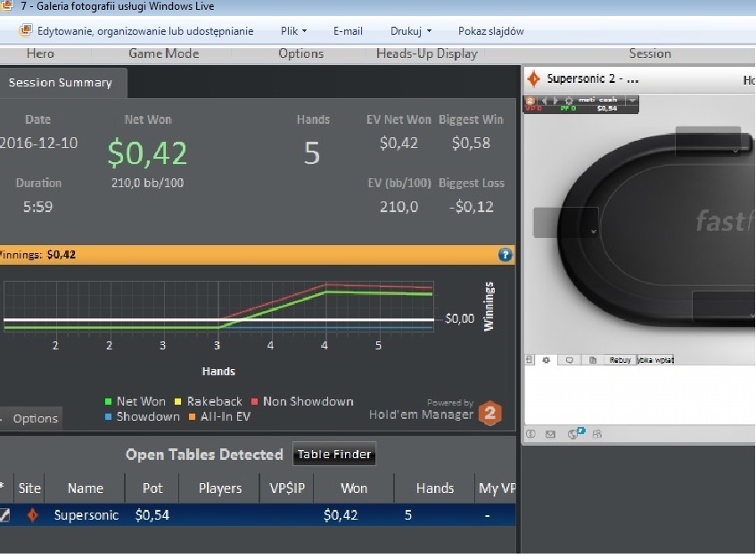Open the Plik dropdown menu
The image size is (756, 558).
[293, 31]
